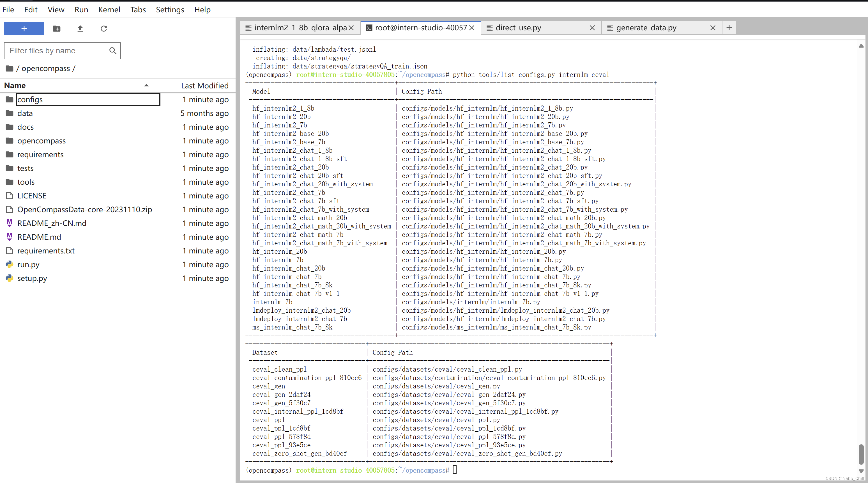Open the Kernel menu
This screenshot has width=868, height=483.
click(x=109, y=10)
